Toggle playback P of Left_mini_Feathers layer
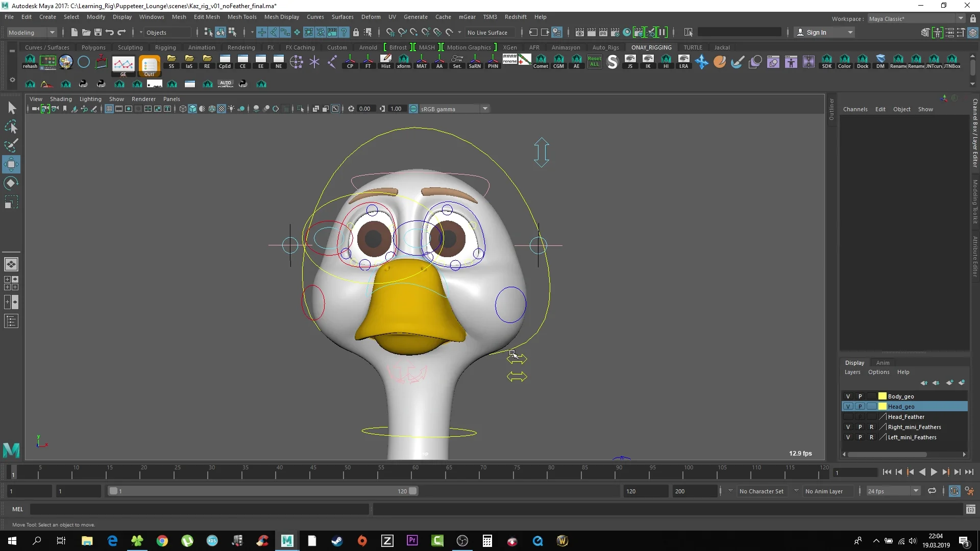This screenshot has height=551, width=980. [x=860, y=437]
